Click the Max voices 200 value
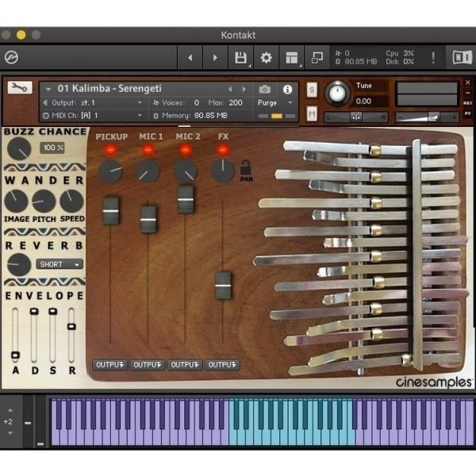 [236, 103]
